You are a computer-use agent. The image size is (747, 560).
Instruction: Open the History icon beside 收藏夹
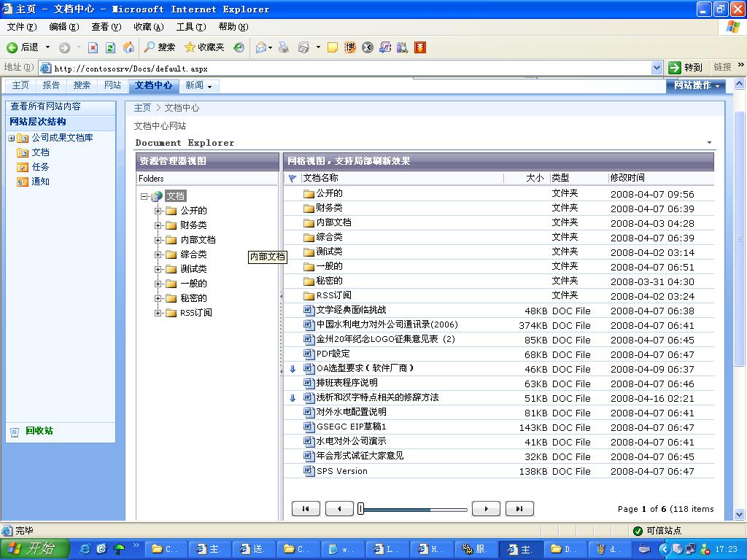click(239, 47)
